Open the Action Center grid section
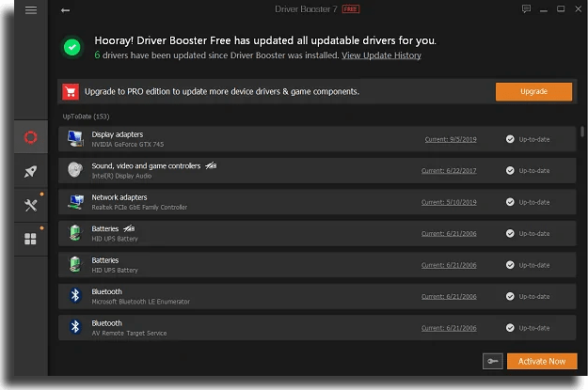 (x=31, y=239)
